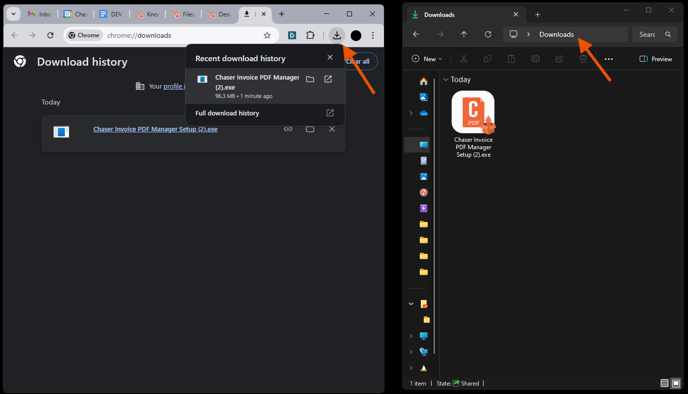Expand OneDrive node in Explorer sidebar
The height and width of the screenshot is (394, 688).
pyautogui.click(x=411, y=113)
